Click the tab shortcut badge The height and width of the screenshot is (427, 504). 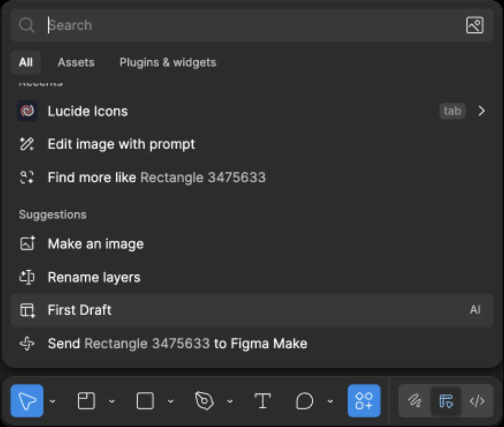tap(452, 111)
